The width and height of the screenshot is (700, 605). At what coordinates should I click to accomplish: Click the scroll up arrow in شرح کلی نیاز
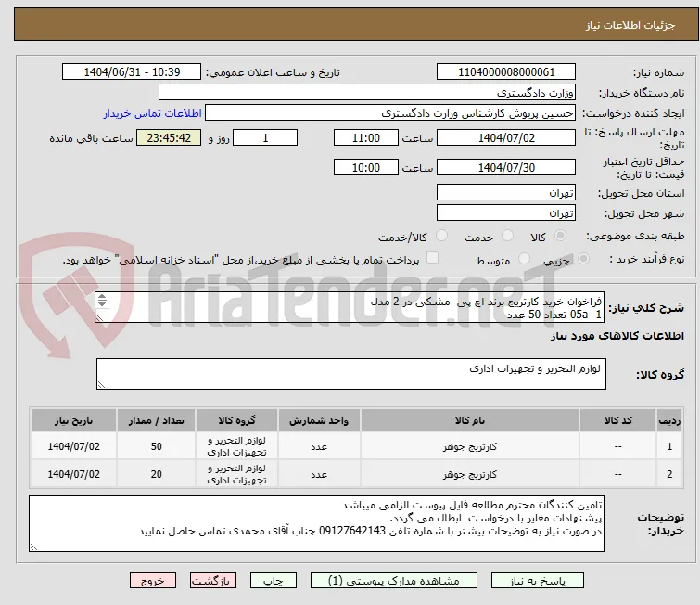pyautogui.click(x=102, y=297)
